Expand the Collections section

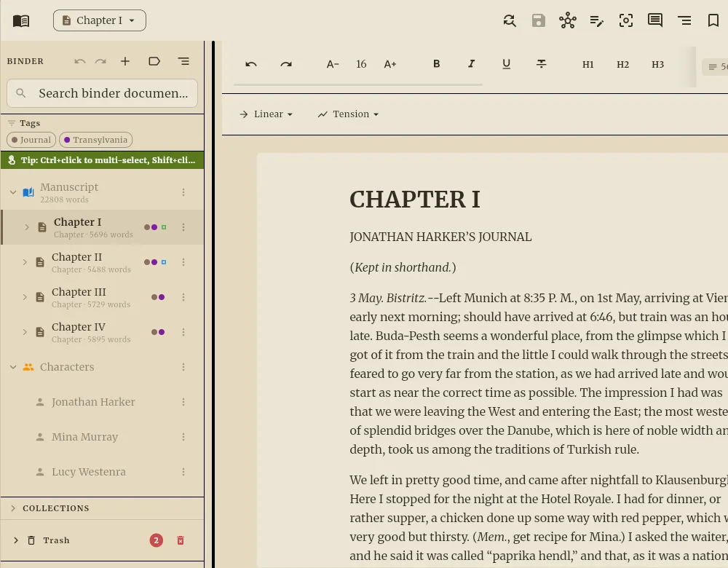[x=102, y=508]
